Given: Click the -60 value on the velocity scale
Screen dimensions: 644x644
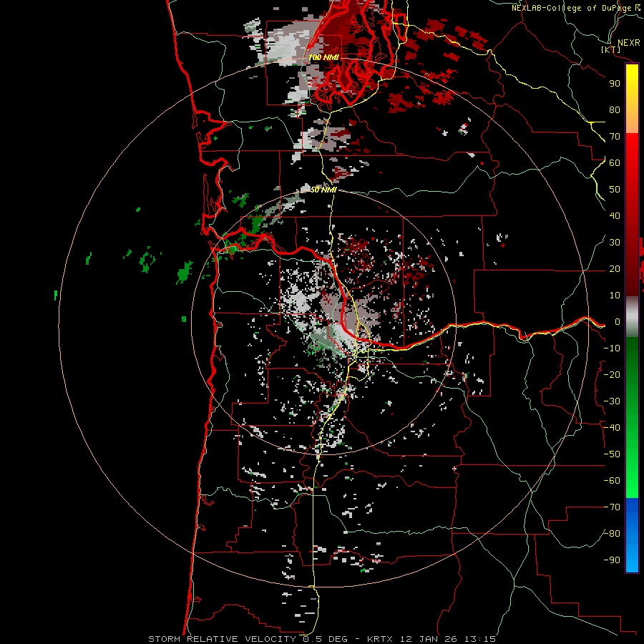Looking at the screenshot, I should [x=612, y=481].
